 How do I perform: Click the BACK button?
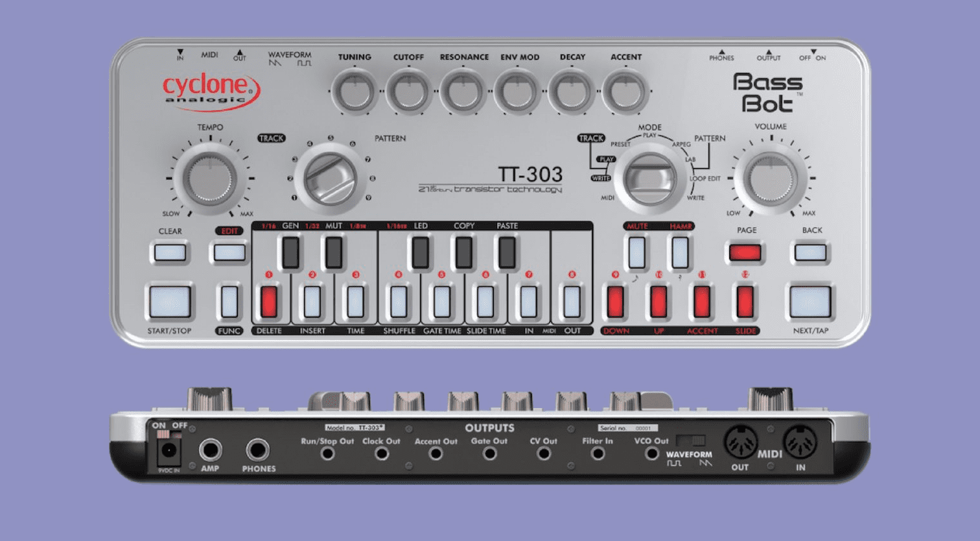pyautogui.click(x=810, y=252)
